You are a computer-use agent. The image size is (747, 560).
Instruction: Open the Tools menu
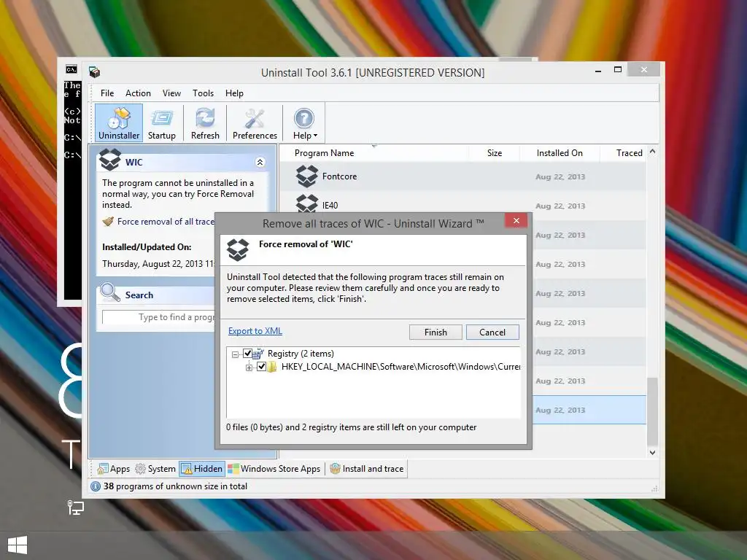[203, 93]
